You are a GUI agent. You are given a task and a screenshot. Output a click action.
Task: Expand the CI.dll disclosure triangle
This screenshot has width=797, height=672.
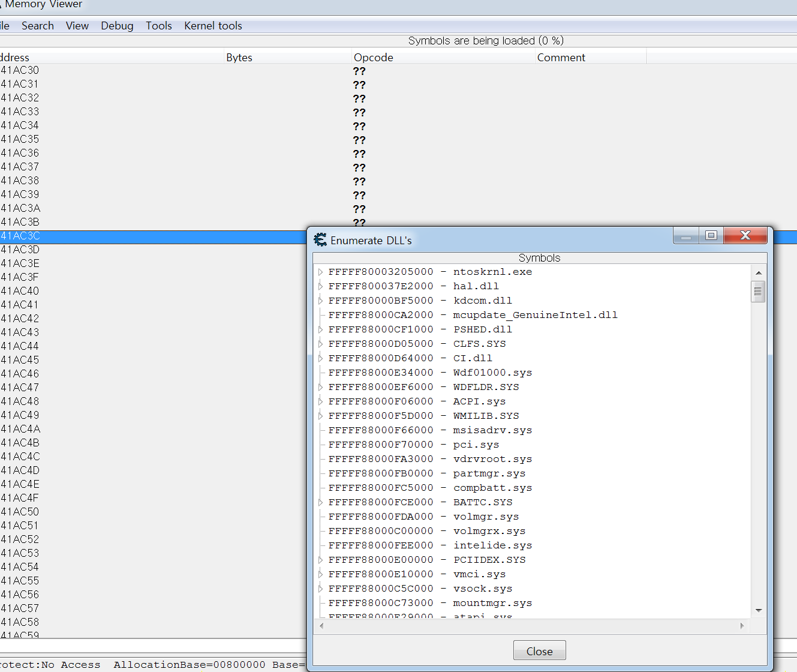point(320,358)
